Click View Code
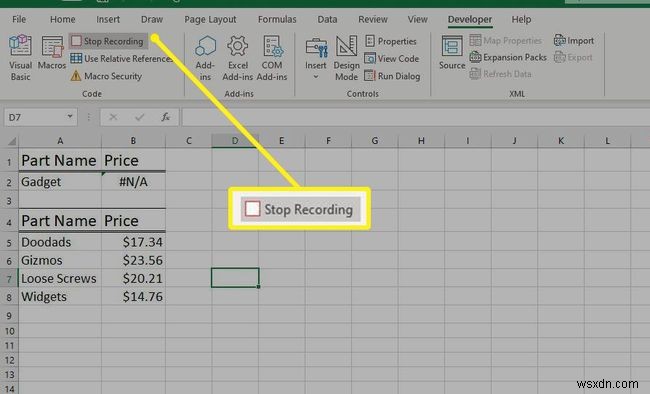The width and height of the screenshot is (650, 394). click(392, 58)
